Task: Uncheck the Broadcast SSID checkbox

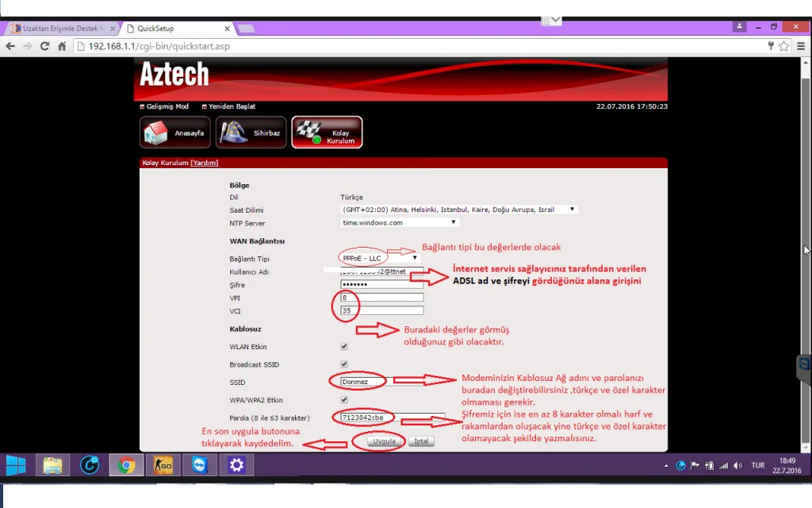Action: [x=344, y=364]
